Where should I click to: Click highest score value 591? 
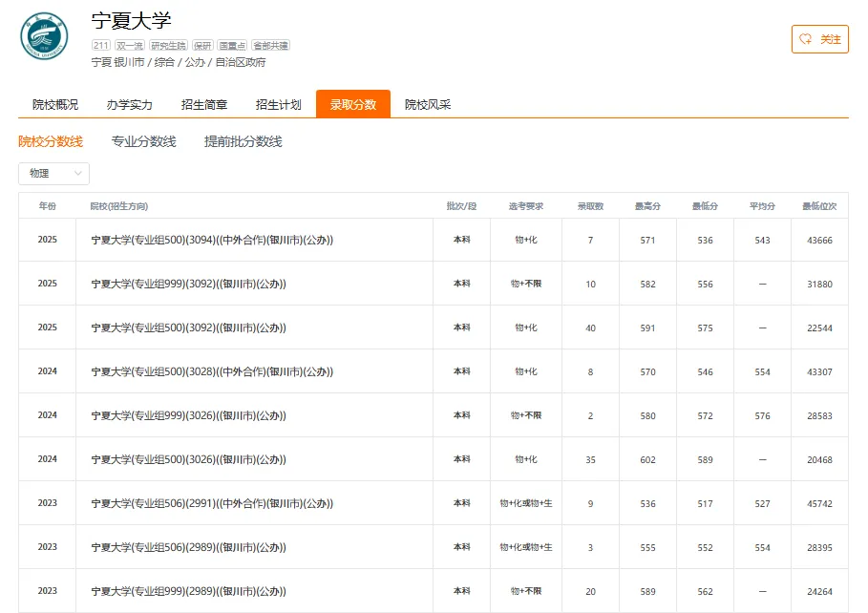click(x=647, y=328)
